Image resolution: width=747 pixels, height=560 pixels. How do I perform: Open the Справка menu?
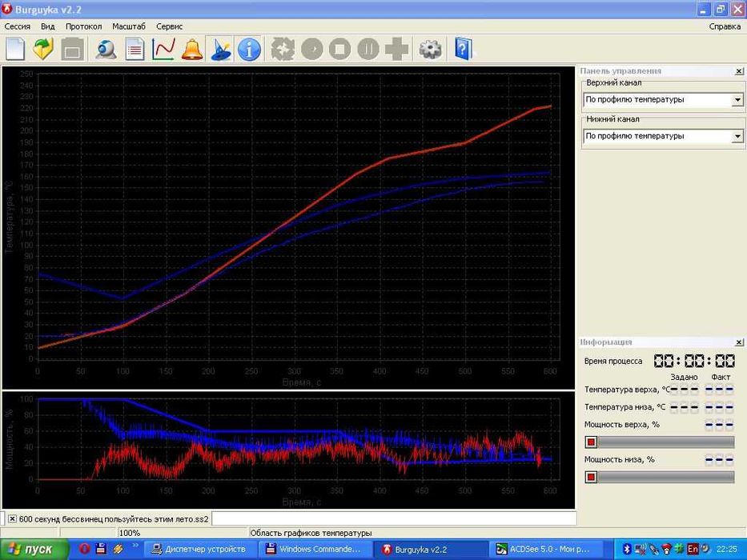[x=725, y=26]
